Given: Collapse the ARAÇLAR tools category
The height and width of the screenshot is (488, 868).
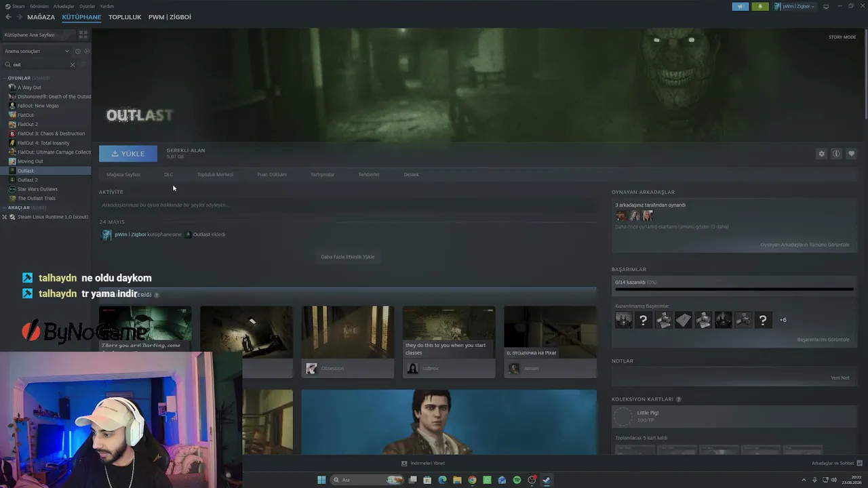Looking at the screenshot, I should coord(5,207).
